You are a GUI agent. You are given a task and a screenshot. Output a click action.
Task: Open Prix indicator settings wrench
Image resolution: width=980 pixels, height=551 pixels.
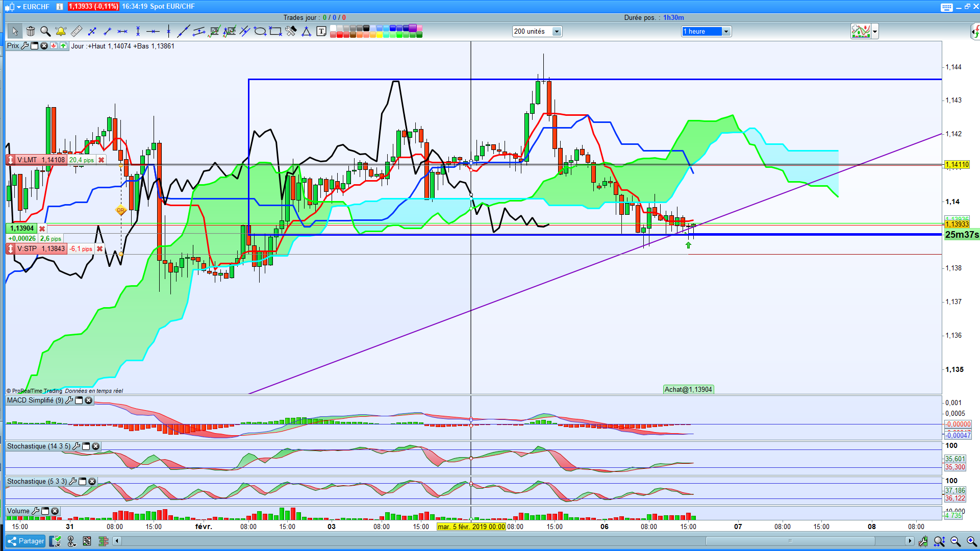24,46
